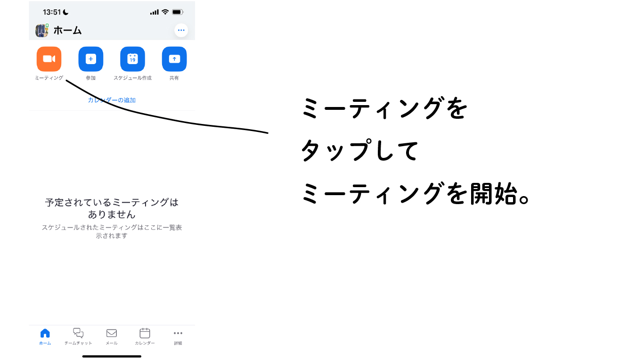This screenshot has width=644, height=362.
Task: Tap the profile avatar beside ホーム
Action: point(42,31)
